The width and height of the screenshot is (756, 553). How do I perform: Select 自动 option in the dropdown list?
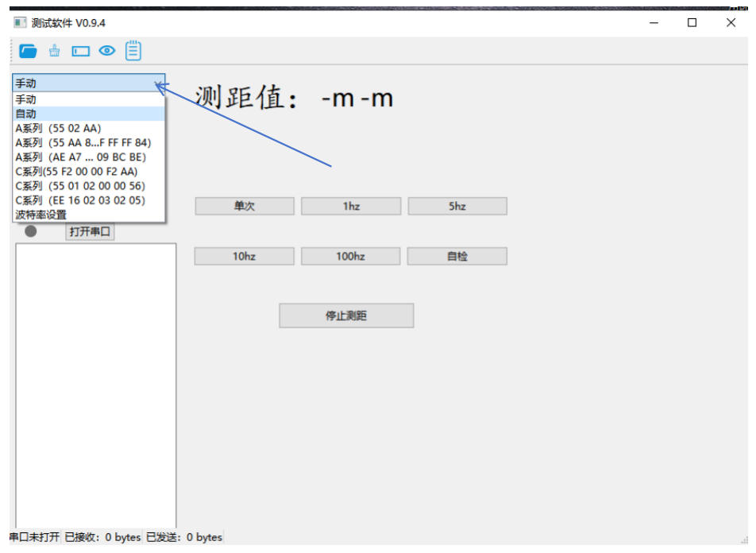(26, 114)
